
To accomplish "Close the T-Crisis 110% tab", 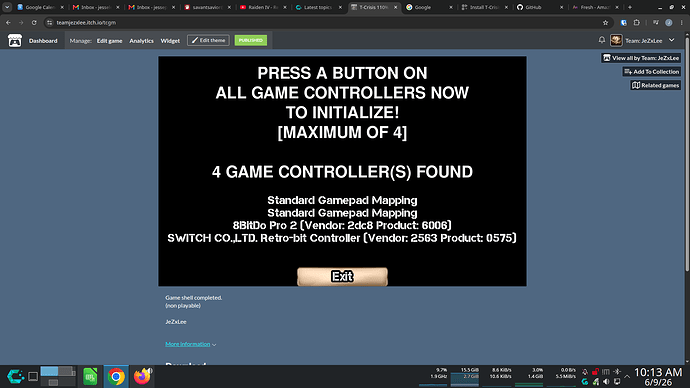I will click(x=395, y=7).
